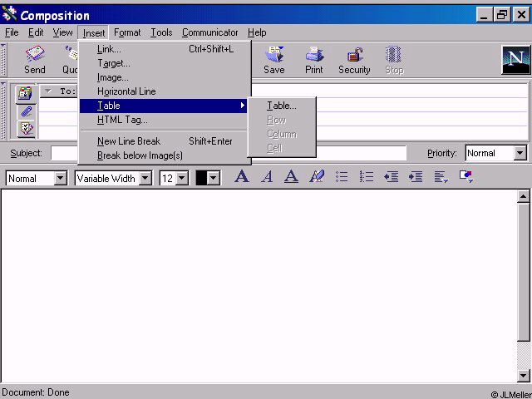
Task: Click the Netscape N logo
Action: point(515,60)
